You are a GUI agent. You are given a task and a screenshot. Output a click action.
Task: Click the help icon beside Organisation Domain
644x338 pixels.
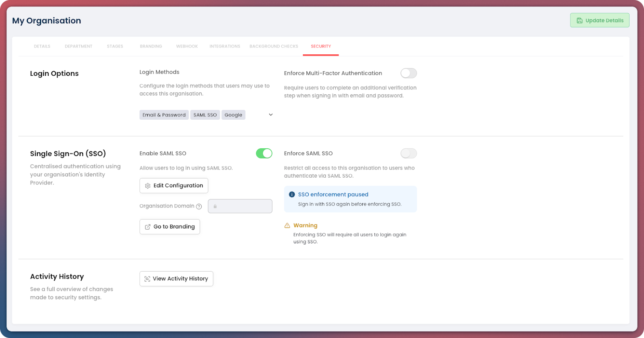pos(199,206)
